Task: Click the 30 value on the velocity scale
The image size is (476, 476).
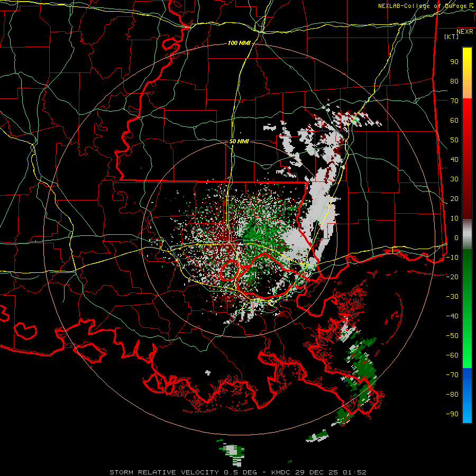Action: coord(454,179)
